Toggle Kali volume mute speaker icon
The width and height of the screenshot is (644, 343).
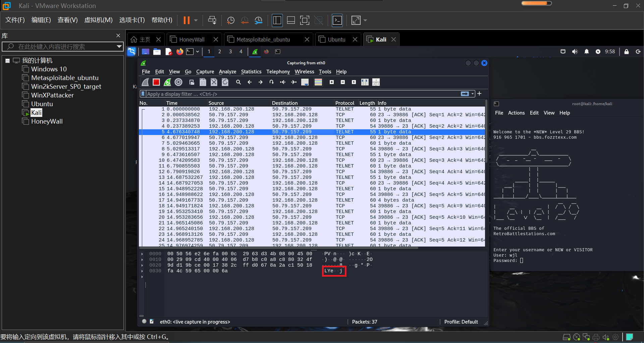[x=575, y=52]
